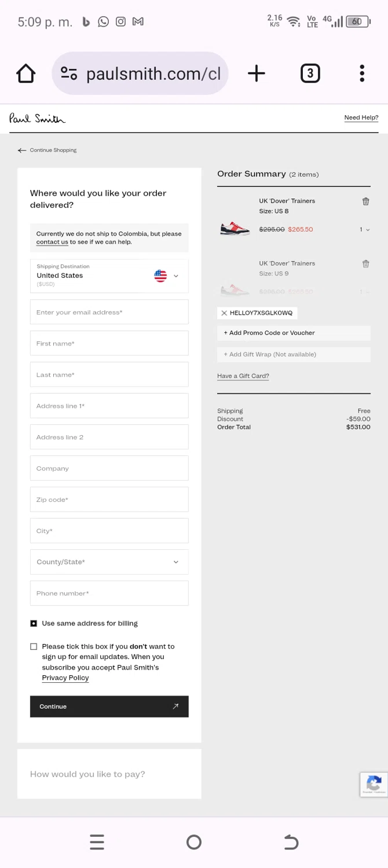Go back via Continue Shopping
Viewport: 388px width, 868px height.
click(x=47, y=150)
